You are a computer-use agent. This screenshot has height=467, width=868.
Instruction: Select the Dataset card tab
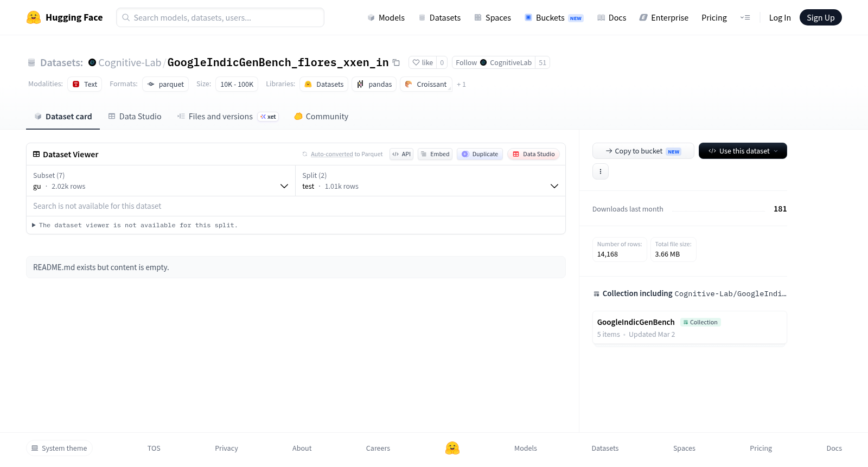coord(63,116)
